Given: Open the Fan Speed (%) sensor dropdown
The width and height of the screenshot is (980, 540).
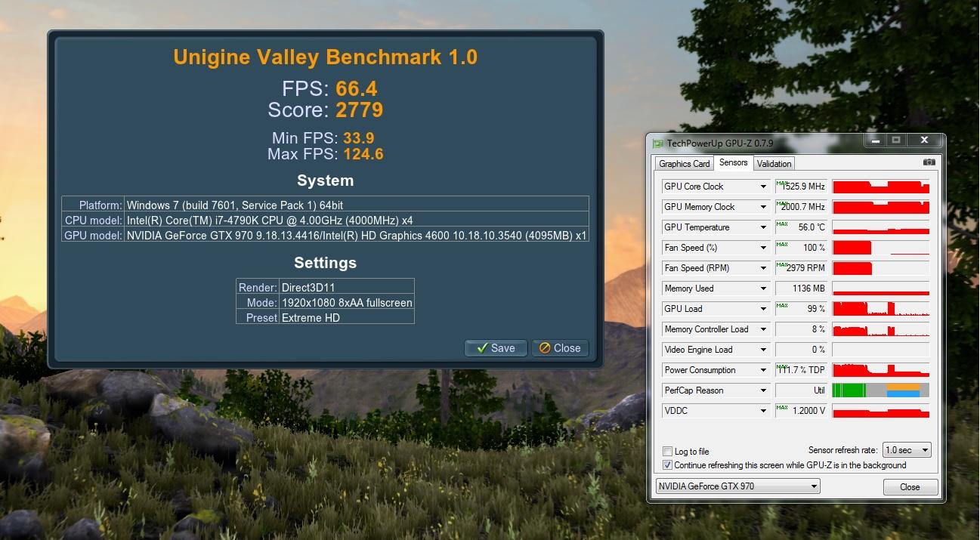Looking at the screenshot, I should (x=763, y=248).
